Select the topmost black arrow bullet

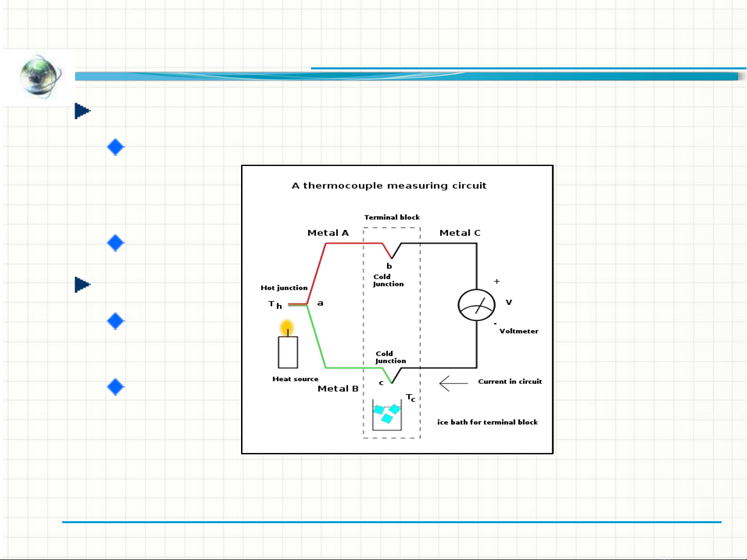tap(82, 111)
